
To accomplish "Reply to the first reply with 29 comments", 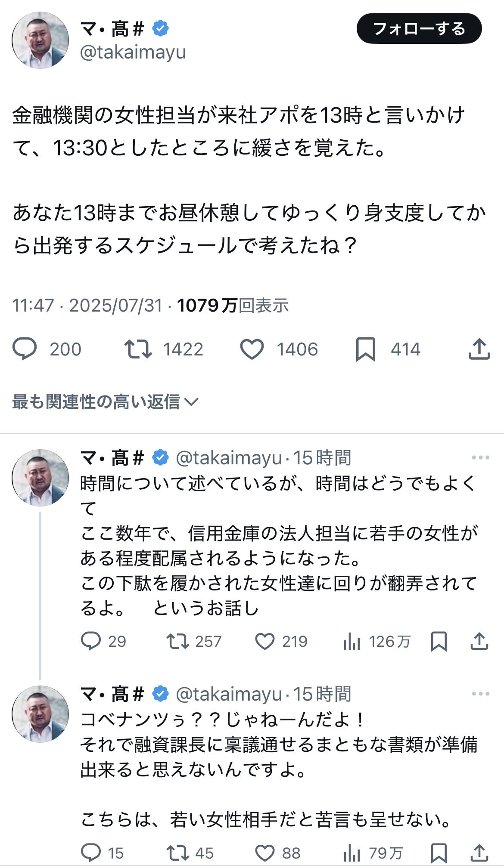I will (x=91, y=641).
